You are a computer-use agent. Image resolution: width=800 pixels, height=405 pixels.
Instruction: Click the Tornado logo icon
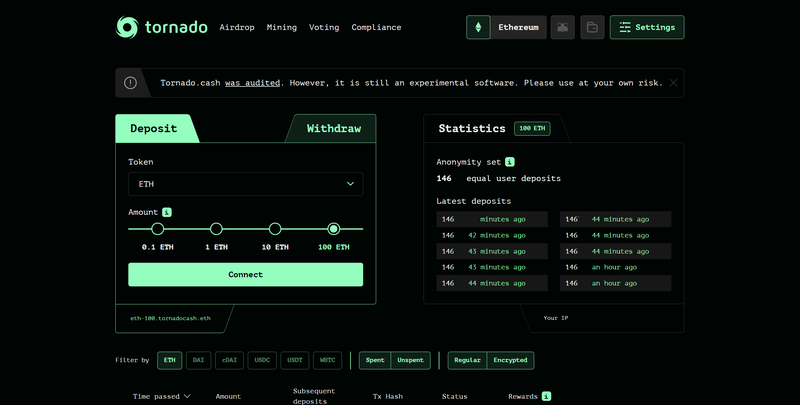point(128,27)
